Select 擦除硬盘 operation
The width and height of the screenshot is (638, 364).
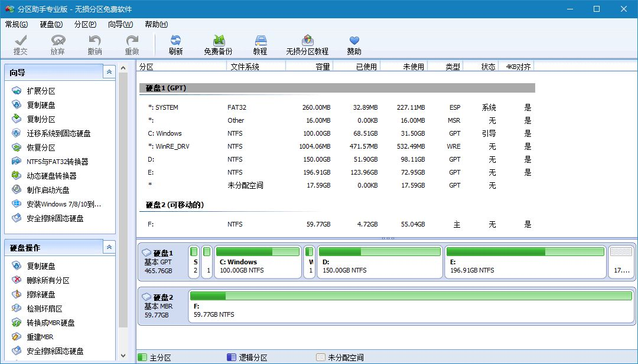click(34, 294)
